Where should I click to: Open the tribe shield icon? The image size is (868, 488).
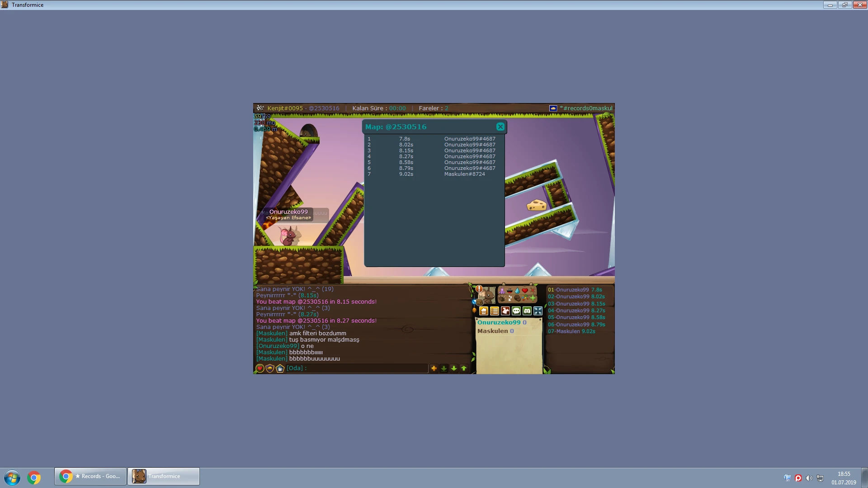coord(270,369)
